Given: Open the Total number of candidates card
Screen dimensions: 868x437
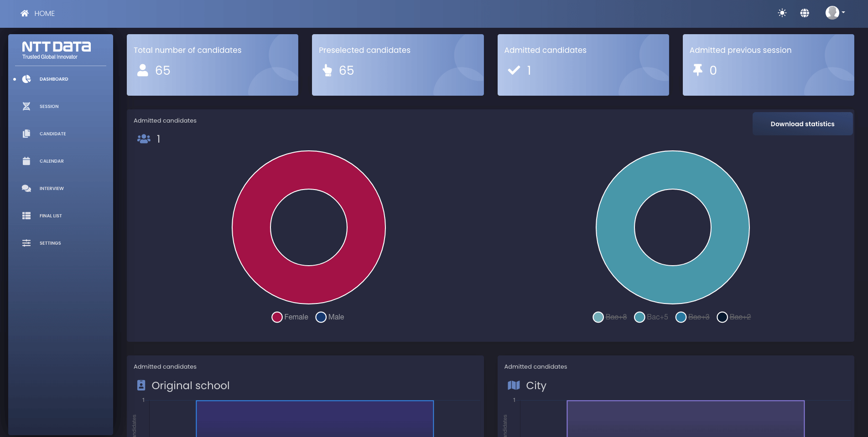Looking at the screenshot, I should [x=213, y=65].
